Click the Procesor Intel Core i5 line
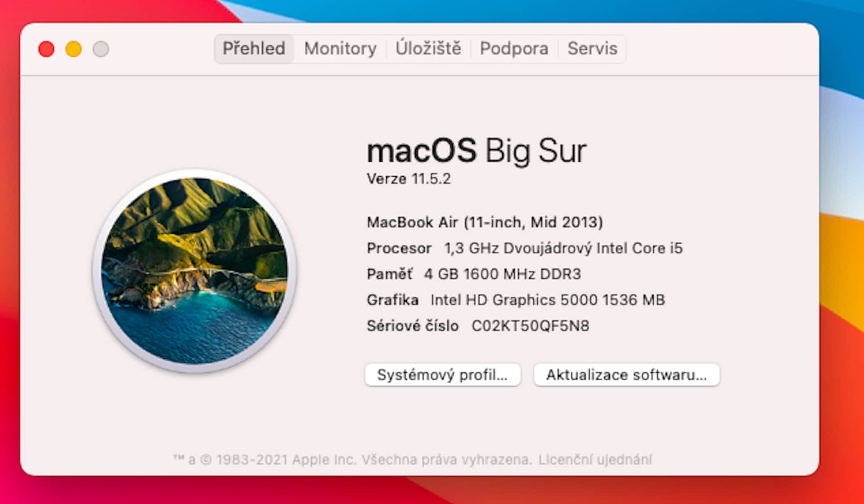Screen dimensions: 864x504 point(524,248)
